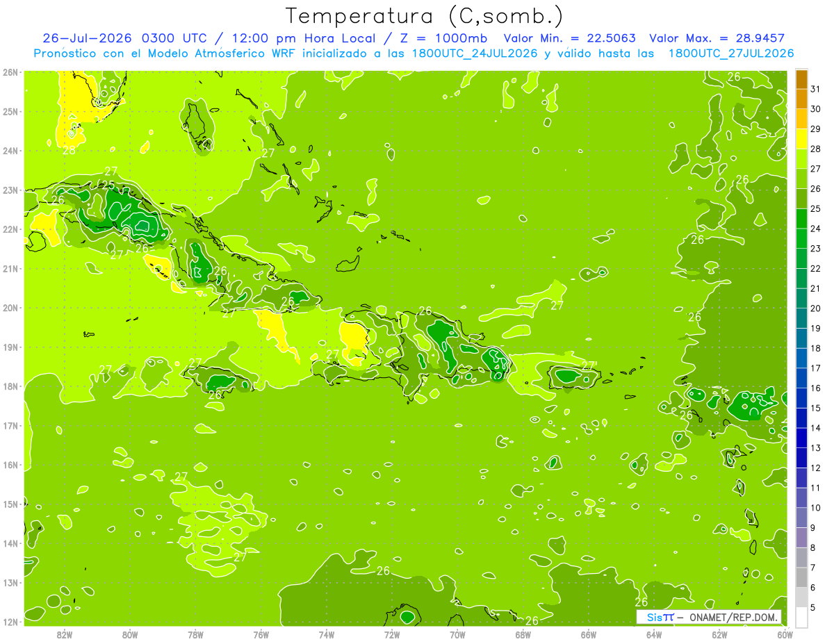This screenshot has width=834, height=644.
Task: Click the legend value 31
Action: coord(815,90)
